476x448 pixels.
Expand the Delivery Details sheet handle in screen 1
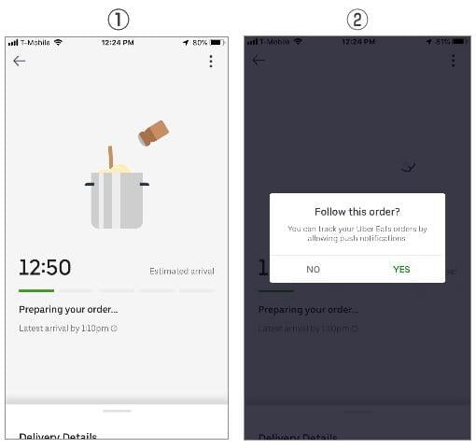click(x=117, y=411)
